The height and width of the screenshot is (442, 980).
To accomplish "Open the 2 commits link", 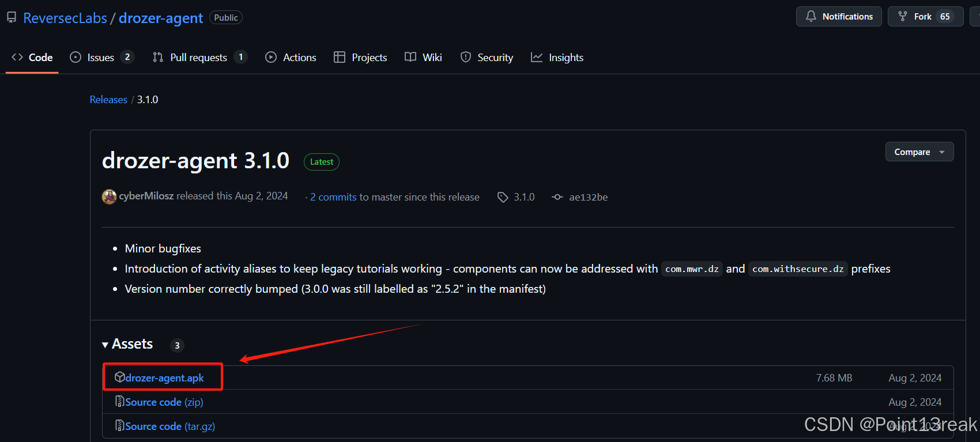I will (333, 197).
